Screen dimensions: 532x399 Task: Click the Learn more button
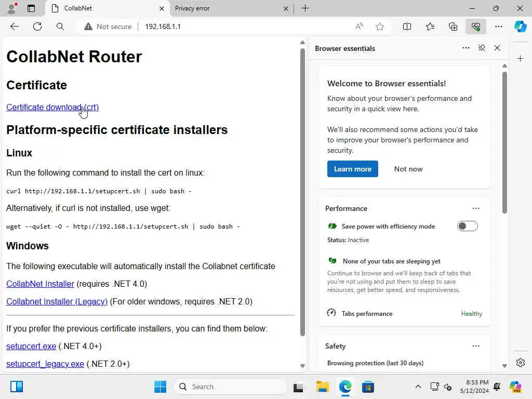(353, 169)
